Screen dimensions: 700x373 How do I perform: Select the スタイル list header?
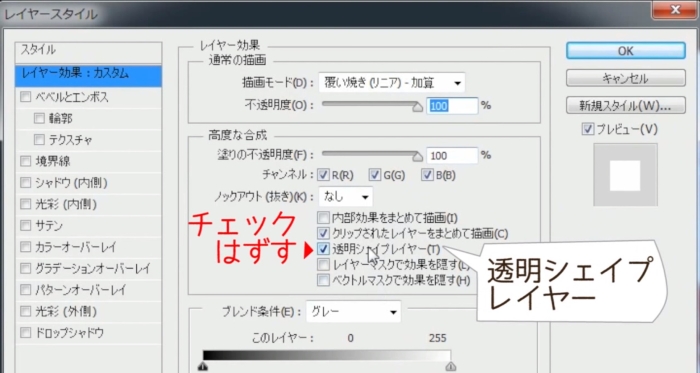pyautogui.click(x=88, y=50)
